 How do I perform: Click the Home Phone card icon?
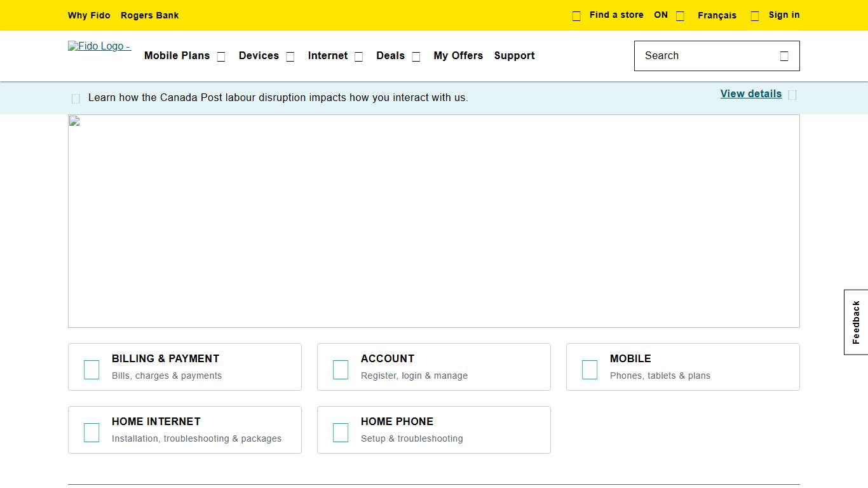coord(341,432)
